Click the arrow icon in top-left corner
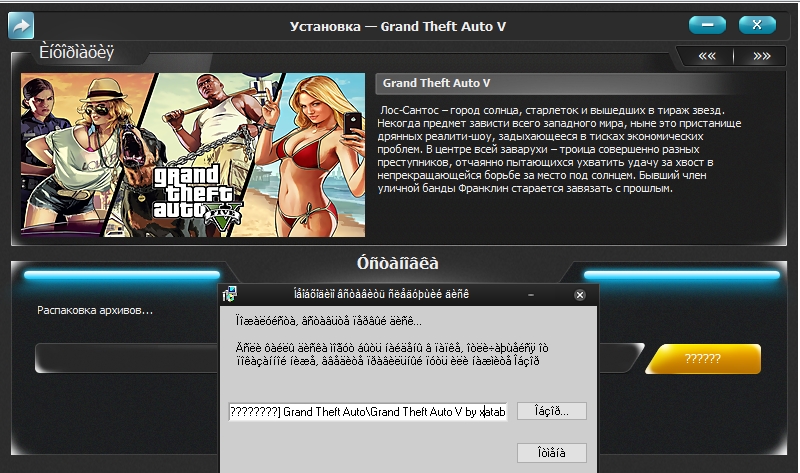The height and width of the screenshot is (473, 800). coord(21,24)
